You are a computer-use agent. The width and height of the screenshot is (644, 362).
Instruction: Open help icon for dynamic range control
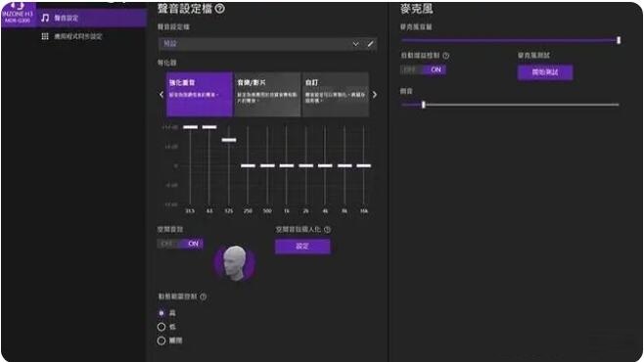(204, 296)
